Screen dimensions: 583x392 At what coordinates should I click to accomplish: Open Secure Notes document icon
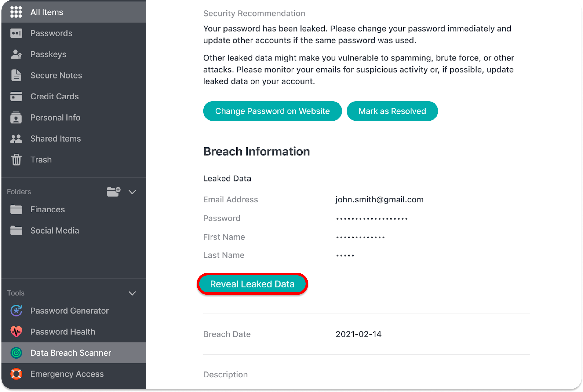coord(16,75)
